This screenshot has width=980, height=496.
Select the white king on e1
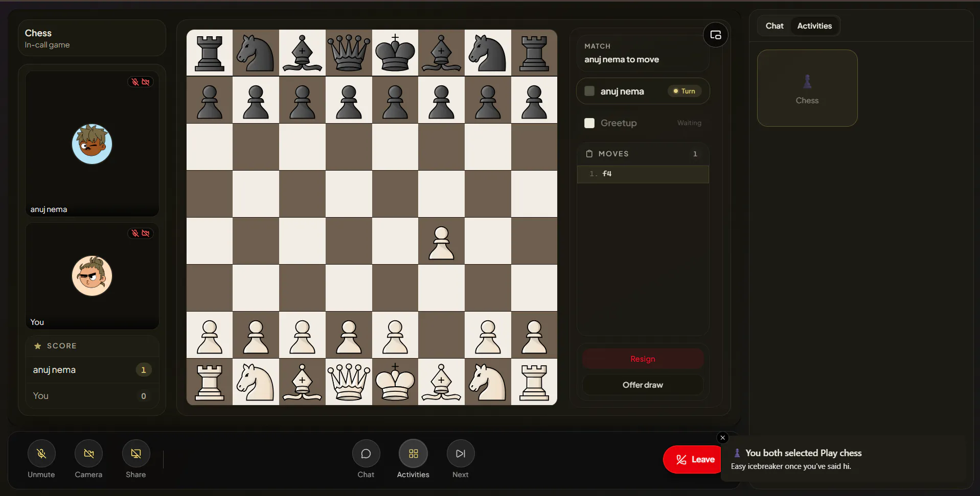pyautogui.click(x=395, y=382)
